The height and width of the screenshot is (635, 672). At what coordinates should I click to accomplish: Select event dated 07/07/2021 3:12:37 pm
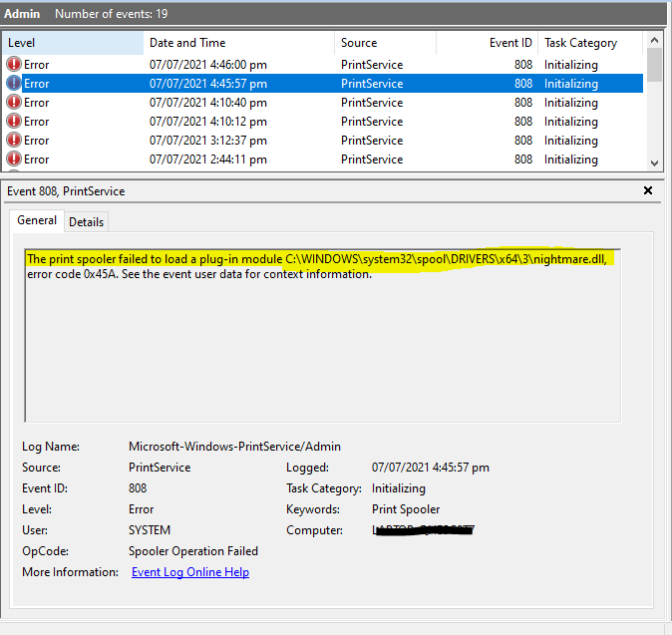323,140
